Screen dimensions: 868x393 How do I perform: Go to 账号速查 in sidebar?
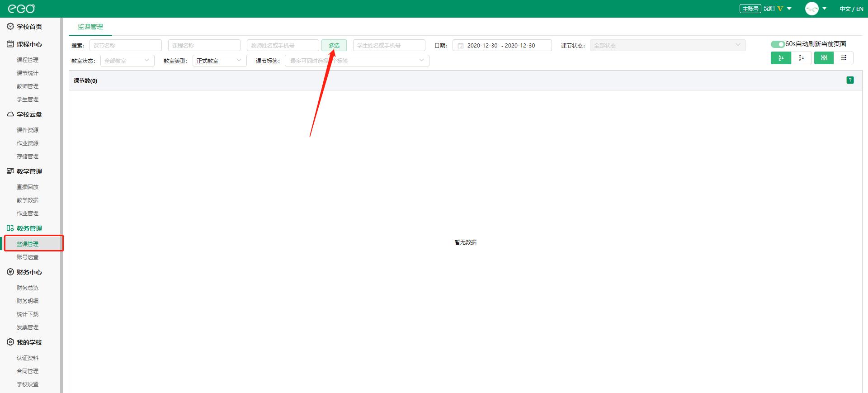tap(28, 257)
